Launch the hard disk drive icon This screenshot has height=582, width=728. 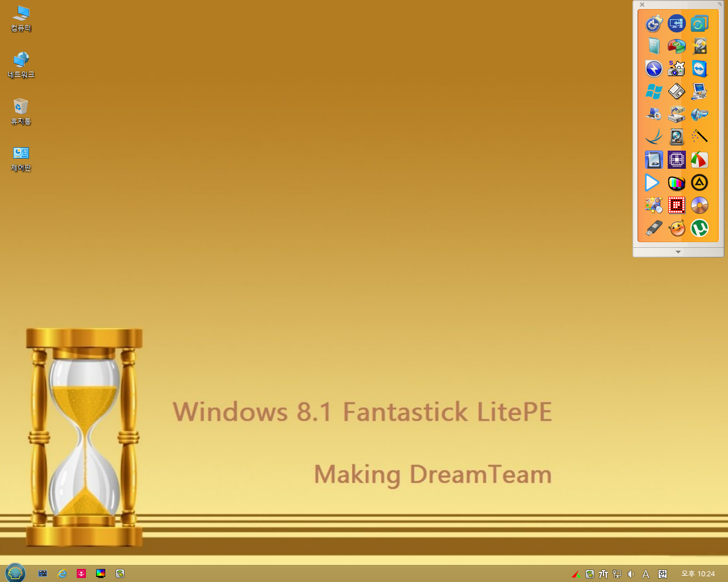676,137
